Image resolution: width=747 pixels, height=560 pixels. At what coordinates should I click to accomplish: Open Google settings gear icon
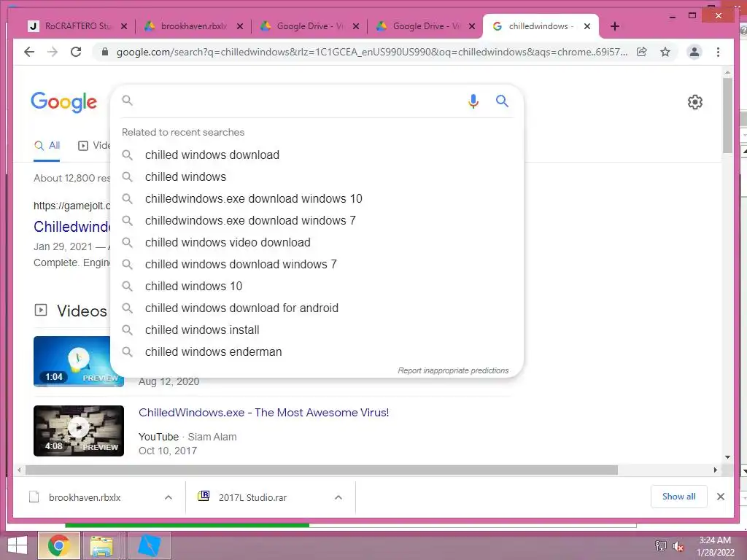[x=695, y=102]
